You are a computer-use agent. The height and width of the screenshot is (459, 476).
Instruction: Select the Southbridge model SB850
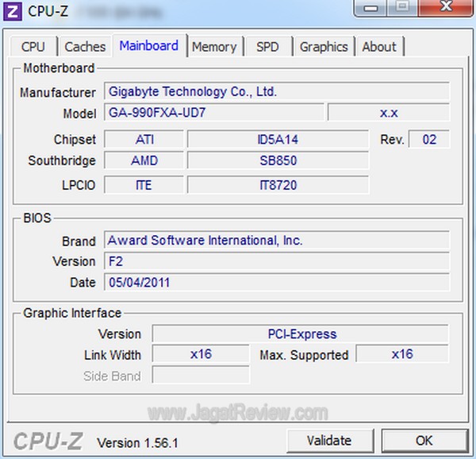pos(278,160)
